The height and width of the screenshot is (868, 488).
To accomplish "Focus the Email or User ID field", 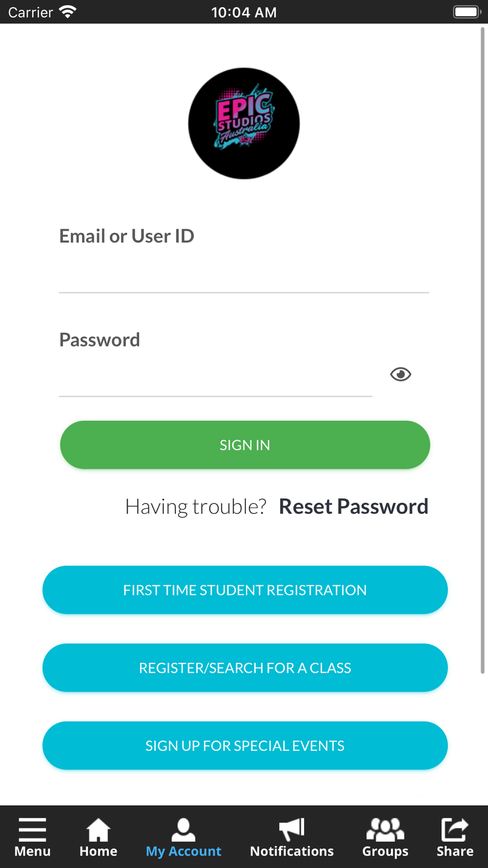I will 244,276.
